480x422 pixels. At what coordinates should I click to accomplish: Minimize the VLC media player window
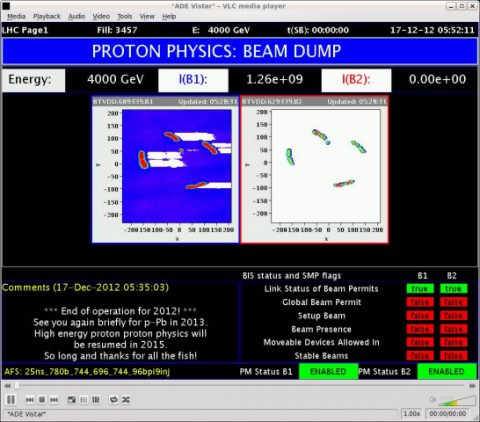click(x=451, y=6)
